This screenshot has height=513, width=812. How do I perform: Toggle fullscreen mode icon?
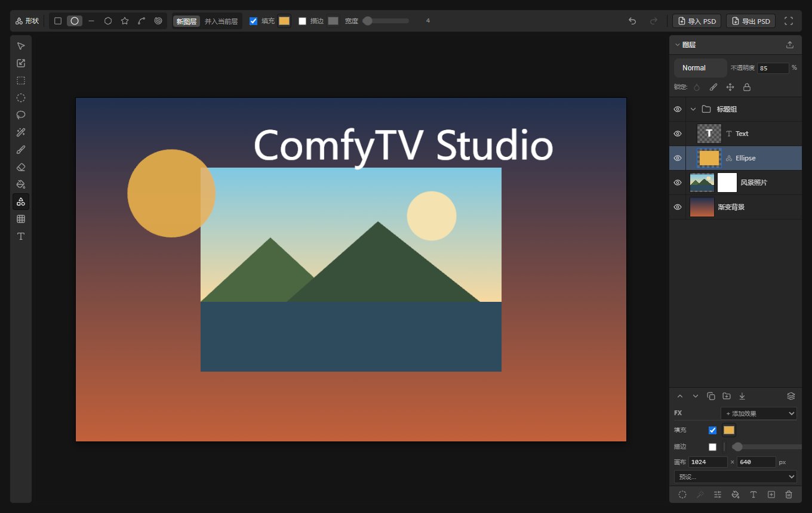(789, 21)
